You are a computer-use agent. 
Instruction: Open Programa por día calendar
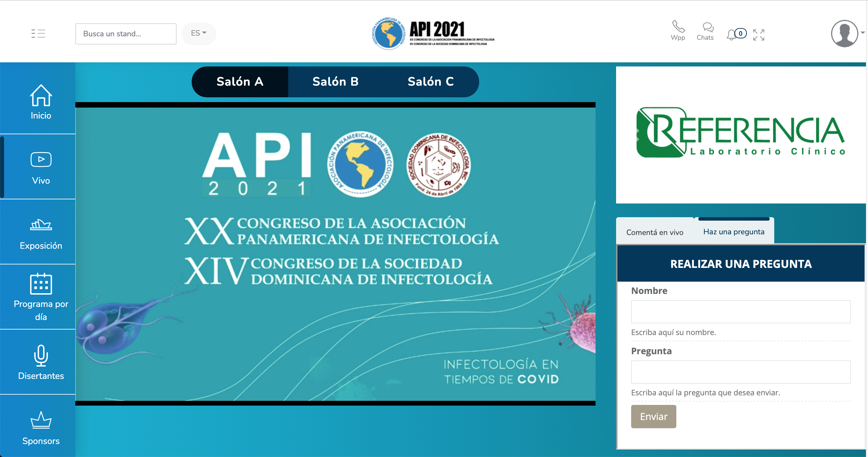(41, 297)
